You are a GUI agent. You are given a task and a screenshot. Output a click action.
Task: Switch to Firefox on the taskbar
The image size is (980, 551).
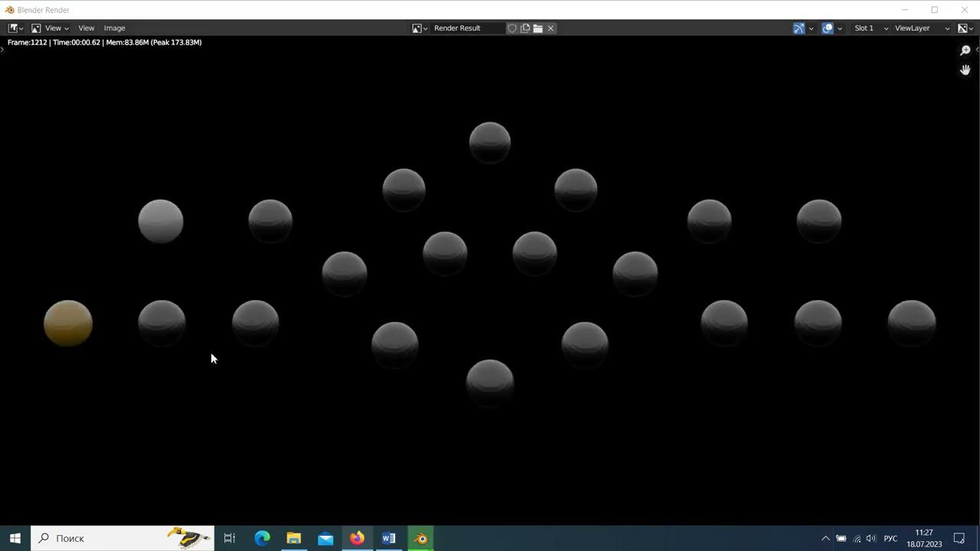[357, 538]
